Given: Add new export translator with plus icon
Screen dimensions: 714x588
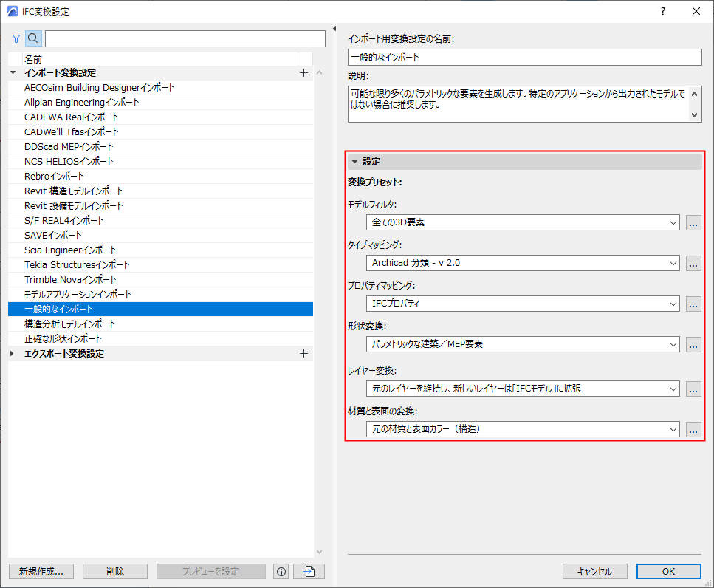Looking at the screenshot, I should coord(303,353).
